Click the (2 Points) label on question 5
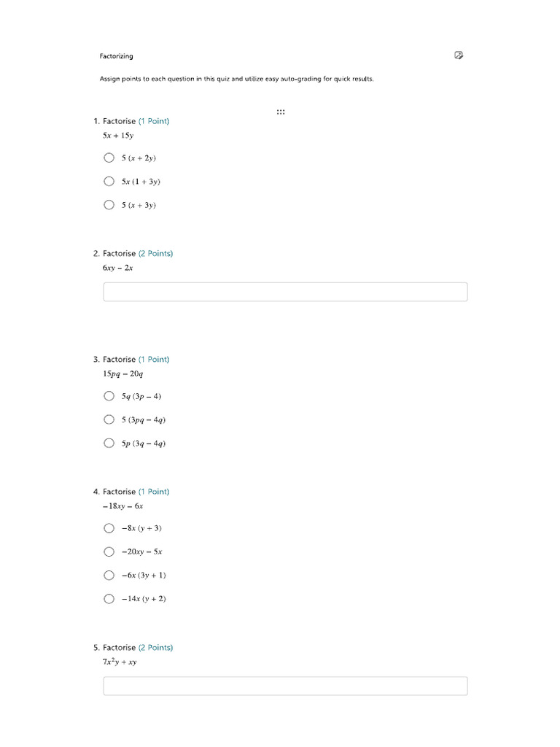 156,648
